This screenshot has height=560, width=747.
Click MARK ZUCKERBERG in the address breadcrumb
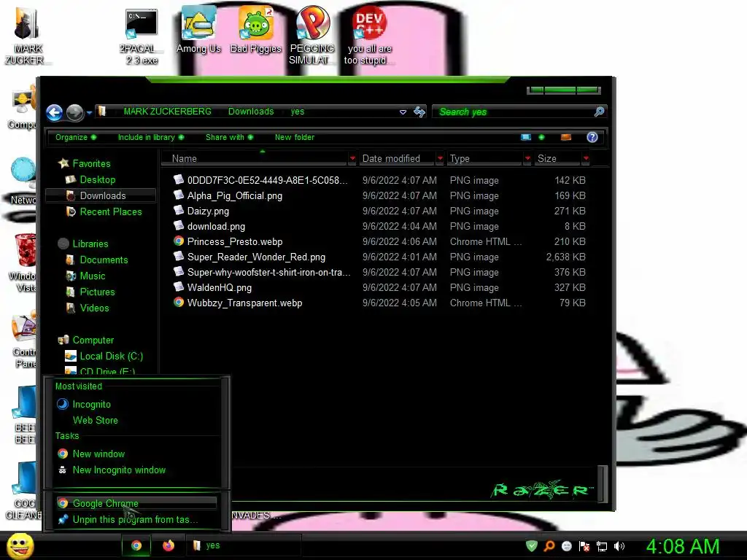tap(168, 112)
